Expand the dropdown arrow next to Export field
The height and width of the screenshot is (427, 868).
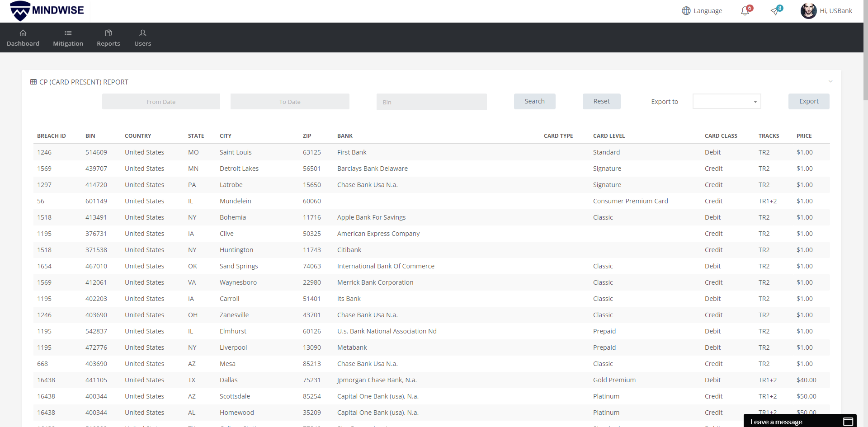point(755,101)
